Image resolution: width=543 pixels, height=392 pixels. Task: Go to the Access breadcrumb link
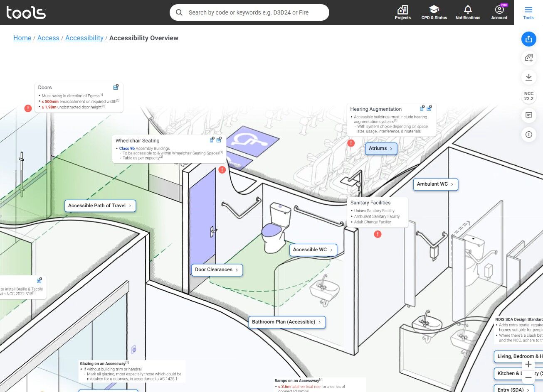48,38
